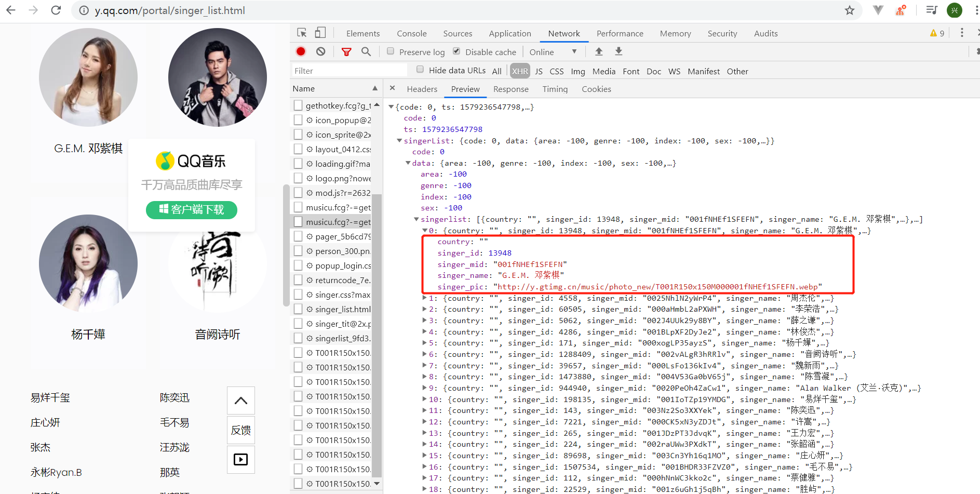Open the Sources panel
The image size is (980, 494).
point(458,33)
